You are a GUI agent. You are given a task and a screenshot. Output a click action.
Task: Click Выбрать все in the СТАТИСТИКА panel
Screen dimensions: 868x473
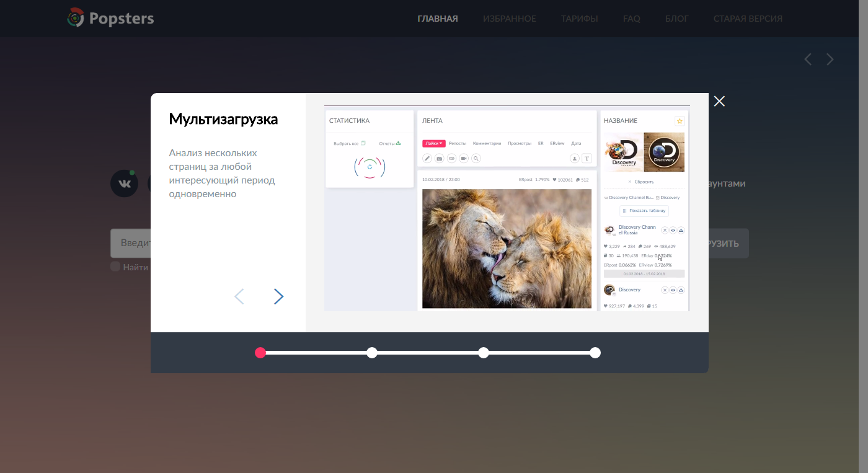point(350,143)
